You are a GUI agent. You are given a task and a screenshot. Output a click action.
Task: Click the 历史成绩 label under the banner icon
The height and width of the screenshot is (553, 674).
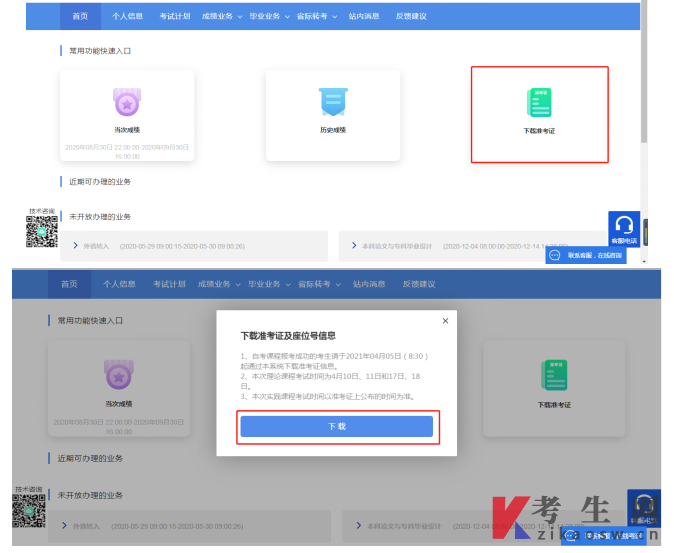coord(333,130)
